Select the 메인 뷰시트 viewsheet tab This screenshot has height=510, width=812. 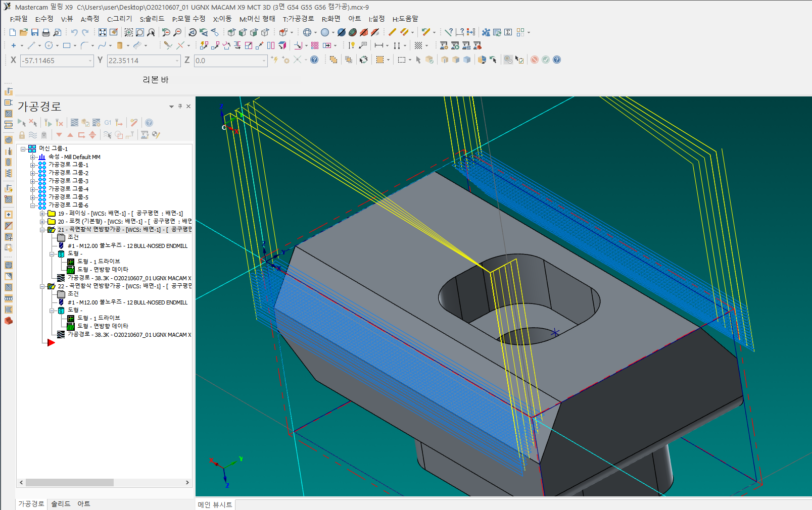pos(215,504)
